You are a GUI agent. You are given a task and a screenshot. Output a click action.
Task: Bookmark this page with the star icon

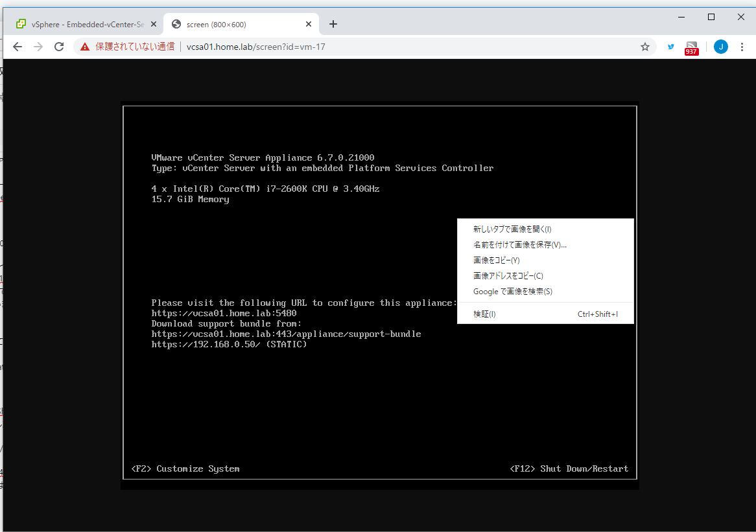click(x=645, y=47)
